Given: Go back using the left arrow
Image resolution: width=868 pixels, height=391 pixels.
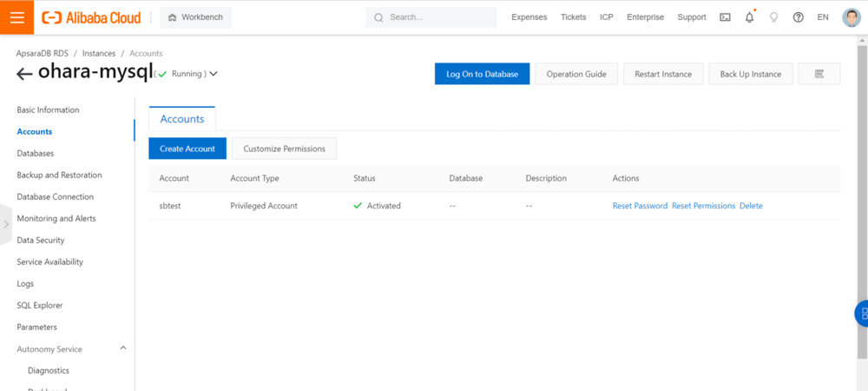Looking at the screenshot, I should (24, 74).
